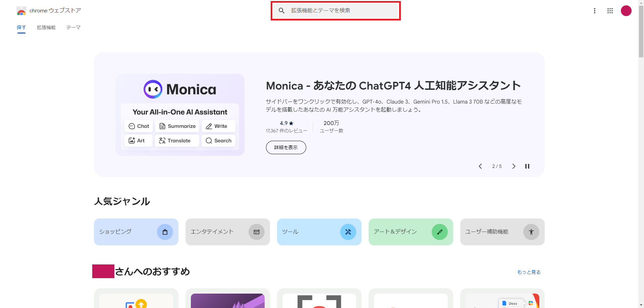The image size is (644, 308).
Task: Click the さんへのおすすめ heading
Action: pos(153,271)
